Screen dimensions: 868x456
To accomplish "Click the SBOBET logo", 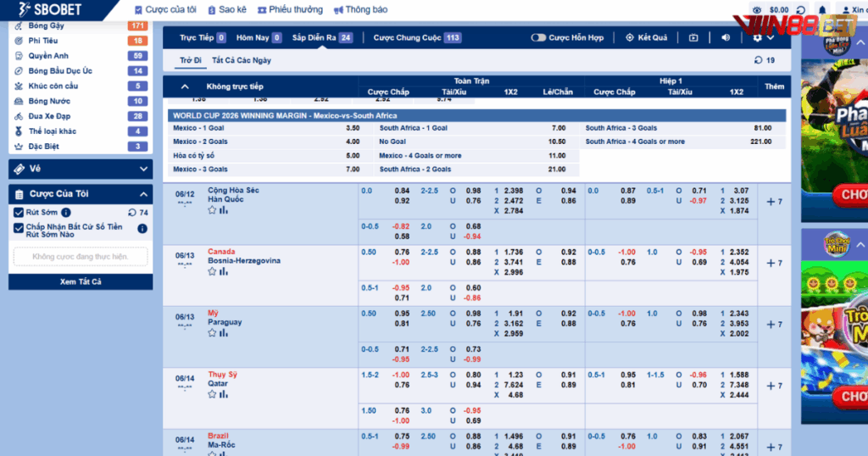I will 49,9.
